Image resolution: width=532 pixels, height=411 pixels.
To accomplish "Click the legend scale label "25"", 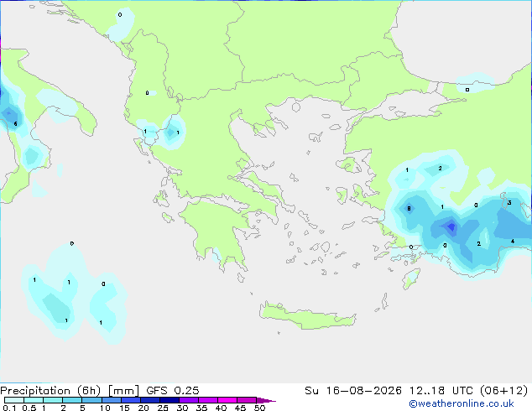I will pyautogui.click(x=163, y=408).
